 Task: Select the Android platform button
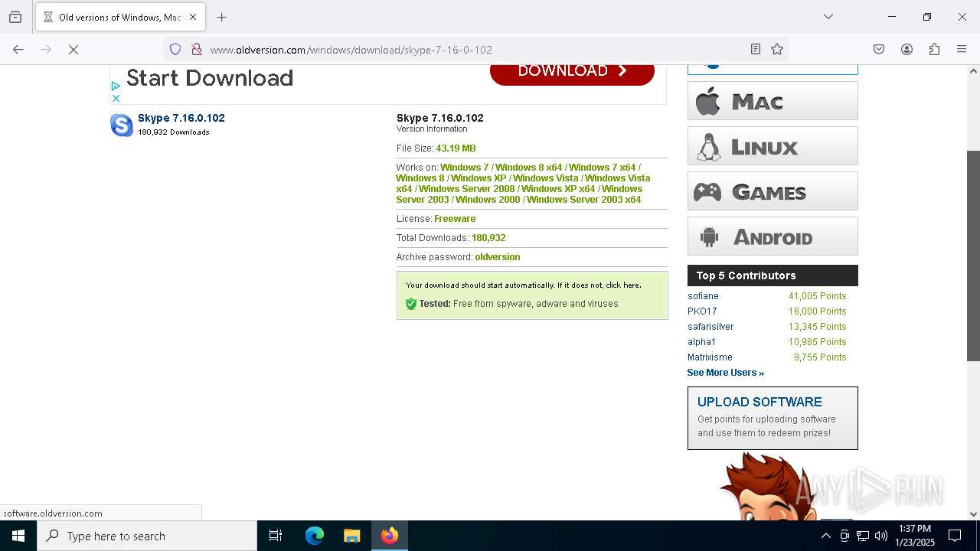pos(773,236)
